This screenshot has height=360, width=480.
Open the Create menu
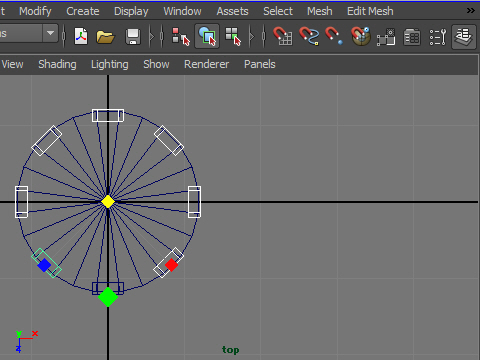pos(83,11)
